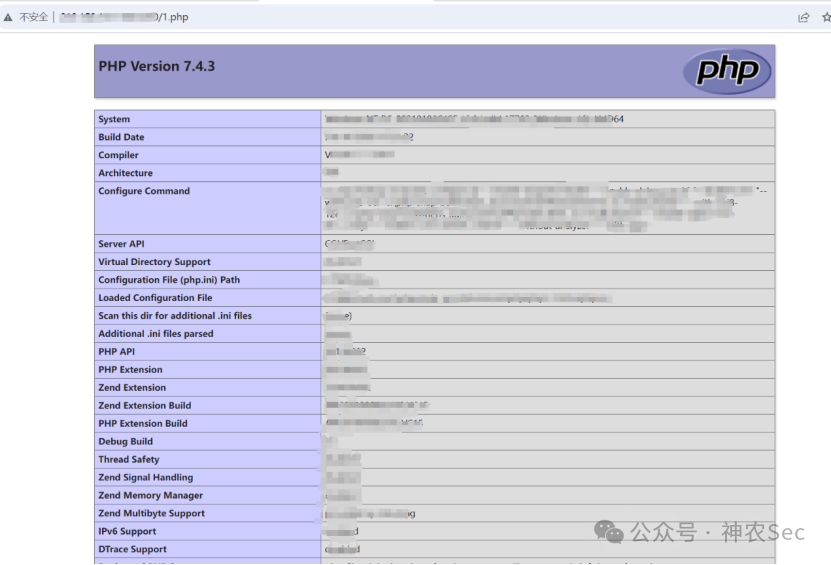Click the 'Compiler' row label

[x=118, y=155]
